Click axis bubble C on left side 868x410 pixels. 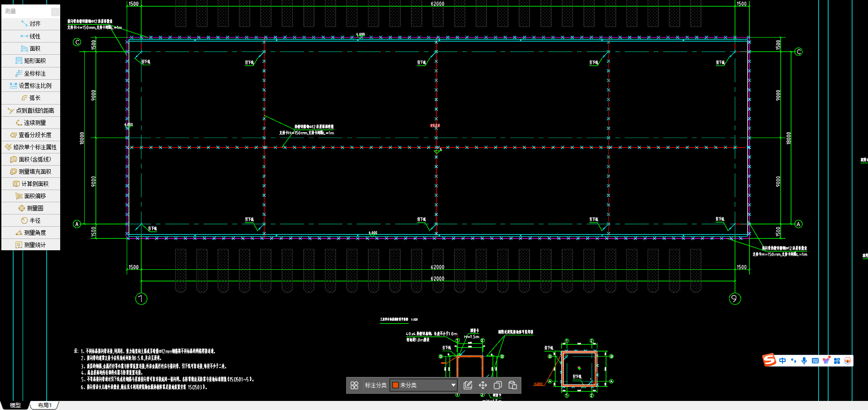pos(77,42)
